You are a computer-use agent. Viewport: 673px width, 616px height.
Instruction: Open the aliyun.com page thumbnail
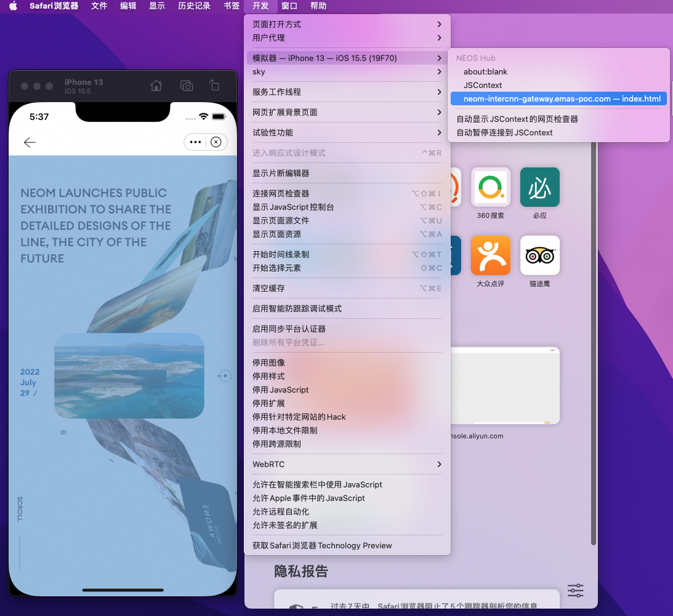click(505, 386)
